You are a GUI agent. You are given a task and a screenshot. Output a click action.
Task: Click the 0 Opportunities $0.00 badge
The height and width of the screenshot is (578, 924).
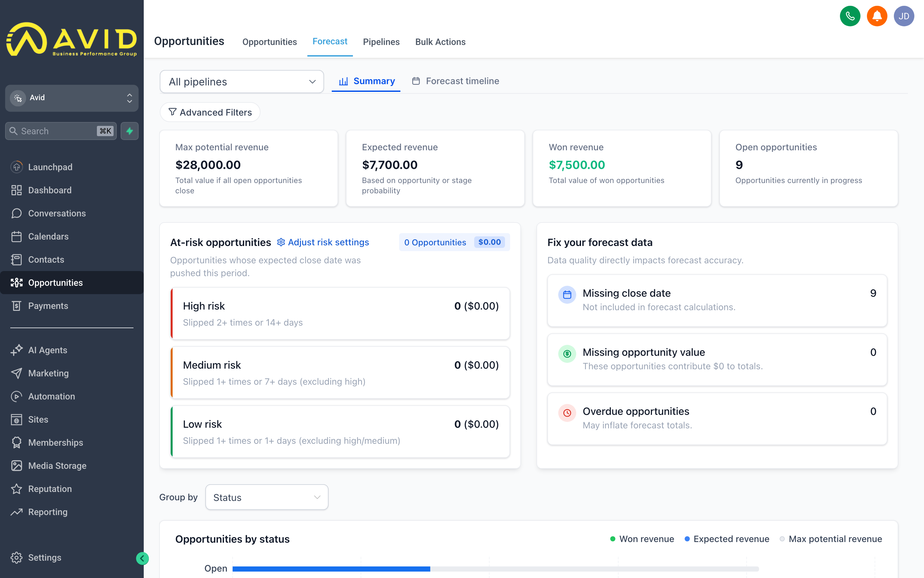click(454, 242)
